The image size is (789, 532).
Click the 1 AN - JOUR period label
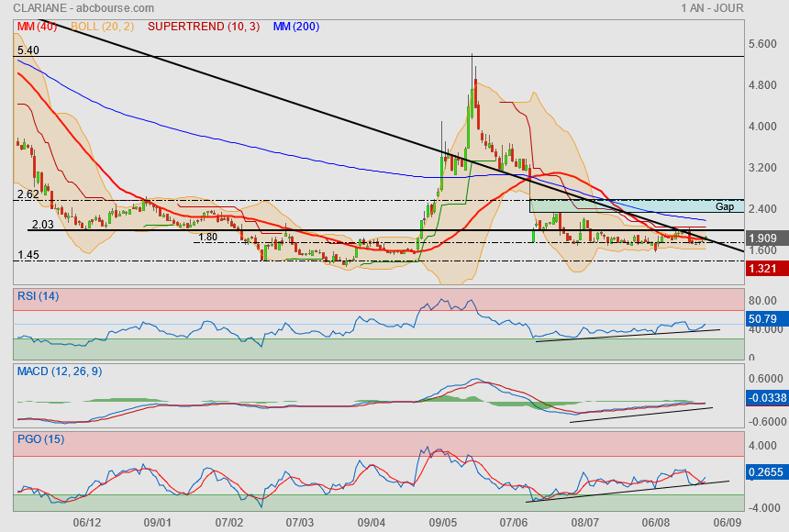(712, 8)
